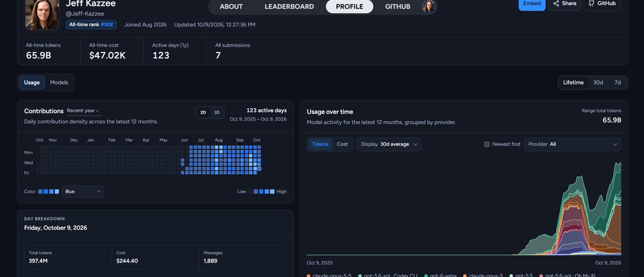Expand the Recent year dropdown
The height and width of the screenshot is (277, 644).
(x=83, y=111)
